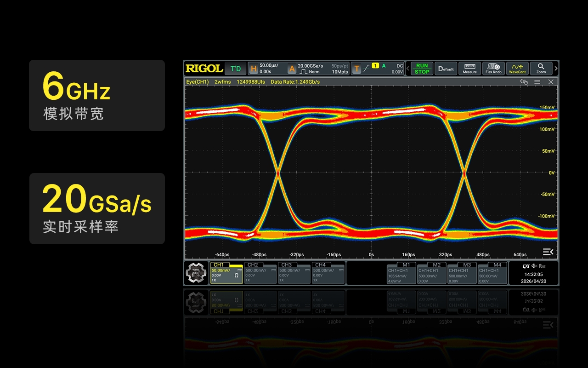Click the gear navigation icon at bottom-left

tap(197, 273)
